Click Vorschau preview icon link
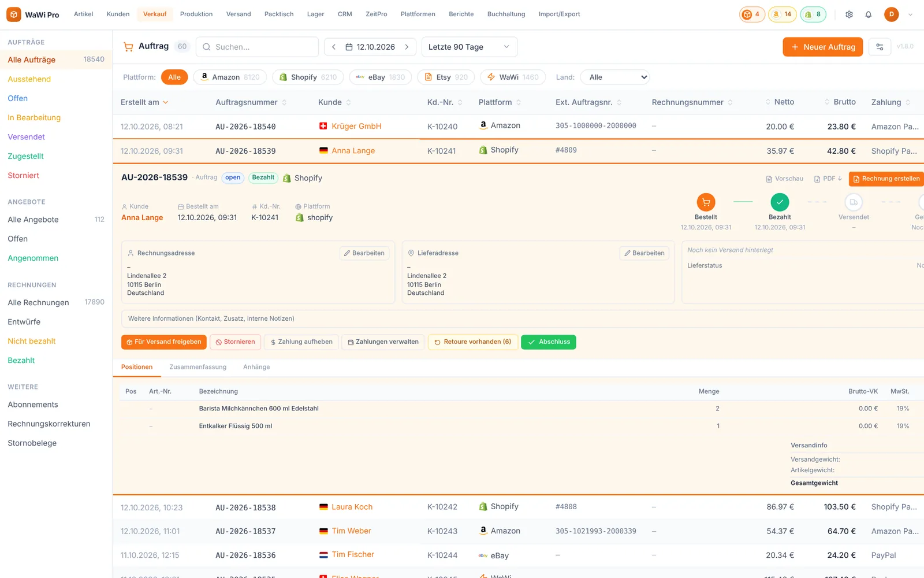 [784, 179]
